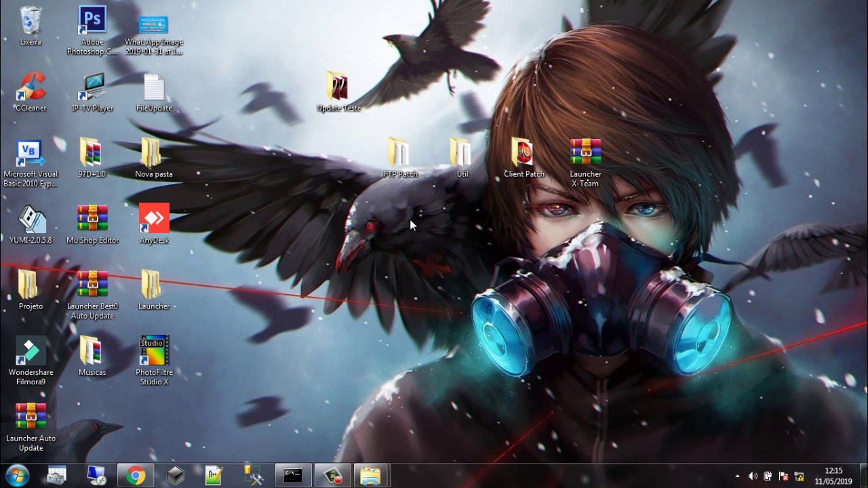Open the Projeto folder
The image size is (868, 488).
tap(31, 290)
